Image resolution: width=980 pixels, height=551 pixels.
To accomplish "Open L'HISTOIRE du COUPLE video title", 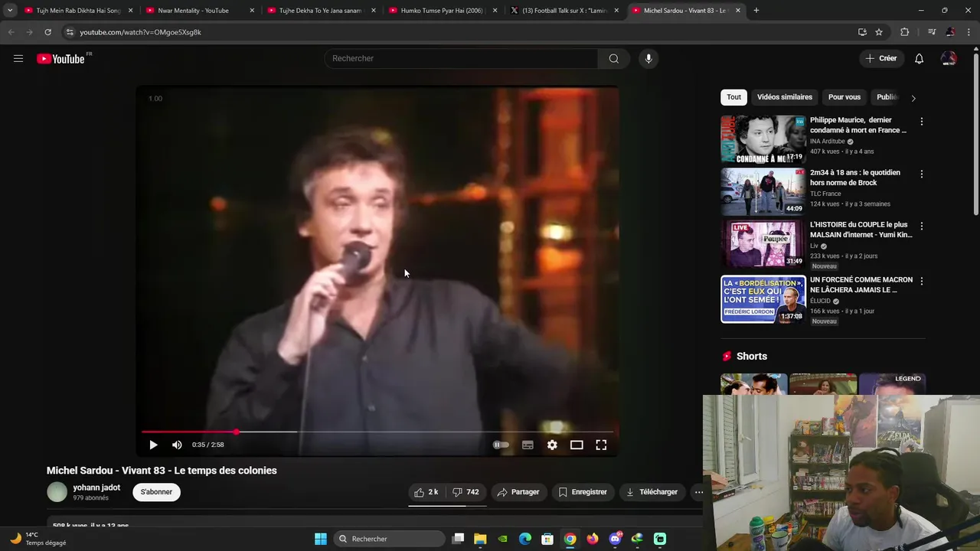I will [861, 230].
